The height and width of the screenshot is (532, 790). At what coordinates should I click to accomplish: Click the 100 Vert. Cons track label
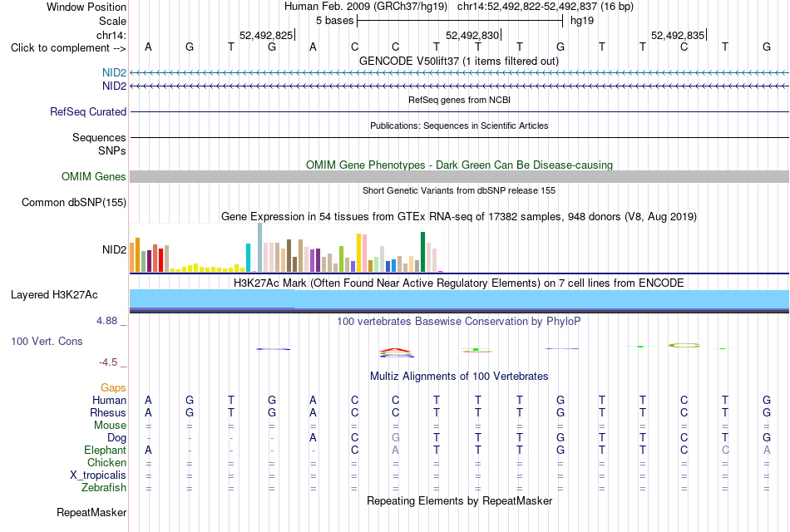pyautogui.click(x=47, y=341)
